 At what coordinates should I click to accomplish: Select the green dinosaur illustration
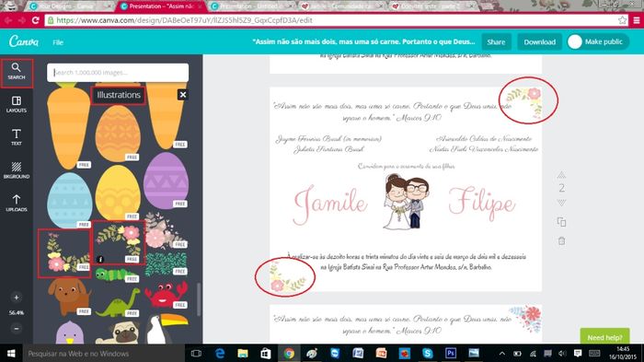[x=118, y=303]
